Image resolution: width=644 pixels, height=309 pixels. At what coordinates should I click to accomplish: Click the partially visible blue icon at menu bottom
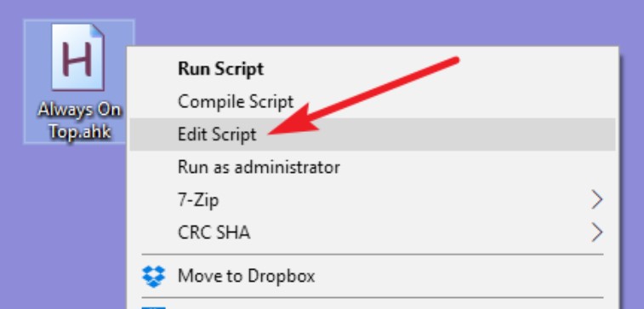pyautogui.click(x=154, y=307)
